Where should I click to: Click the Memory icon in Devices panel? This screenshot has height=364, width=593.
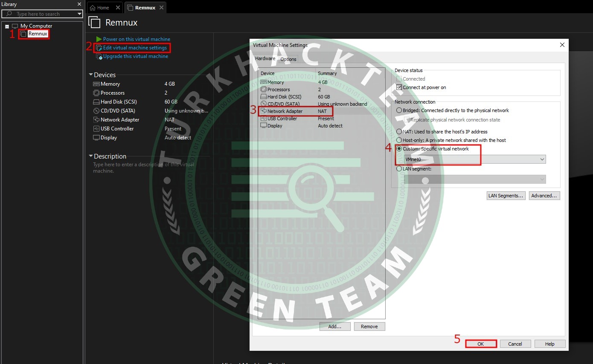96,84
